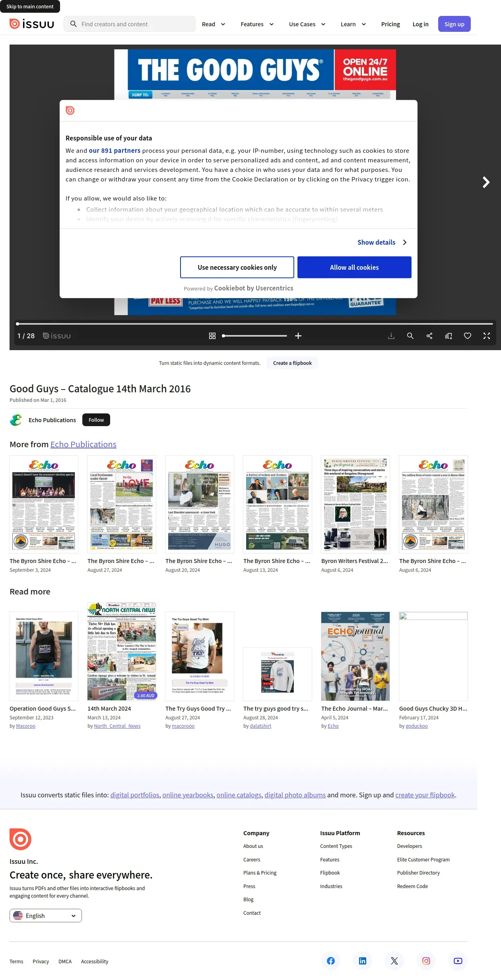Click the large Issuu logo in the footer

click(20, 839)
